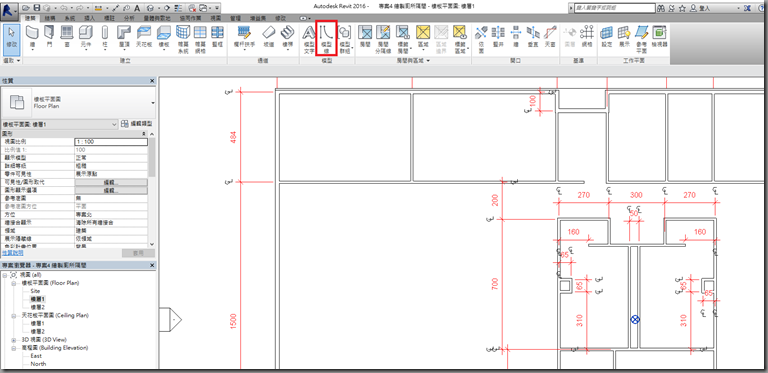Expand the 房間與區域 panel dropdown arrow
This screenshot has width=768, height=373.
point(429,61)
